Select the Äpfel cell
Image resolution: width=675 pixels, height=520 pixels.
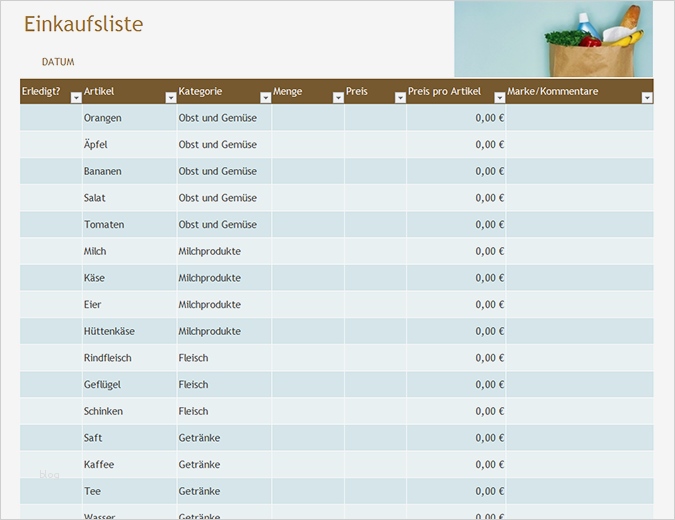pyautogui.click(x=129, y=144)
